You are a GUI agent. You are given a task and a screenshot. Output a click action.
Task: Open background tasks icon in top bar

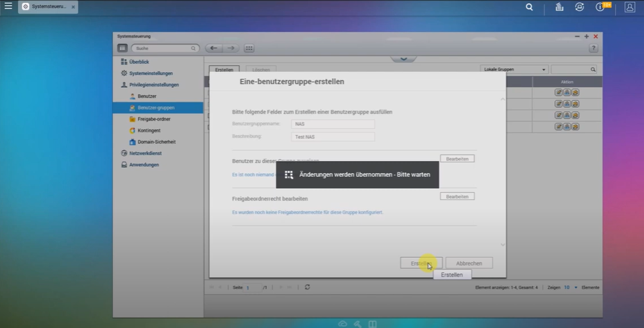[x=559, y=7]
